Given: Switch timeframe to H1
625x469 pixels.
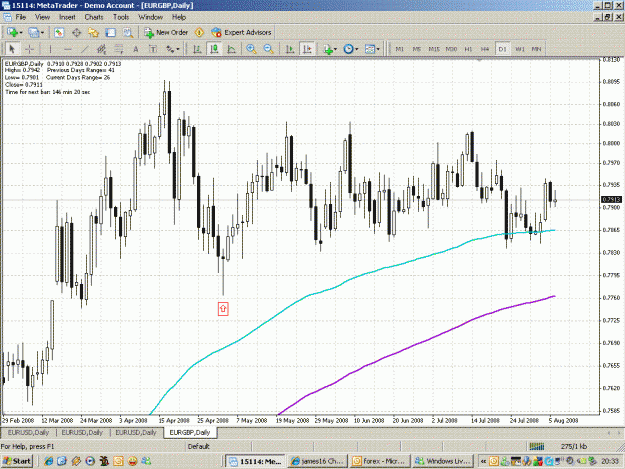Looking at the screenshot, I should tap(468, 49).
